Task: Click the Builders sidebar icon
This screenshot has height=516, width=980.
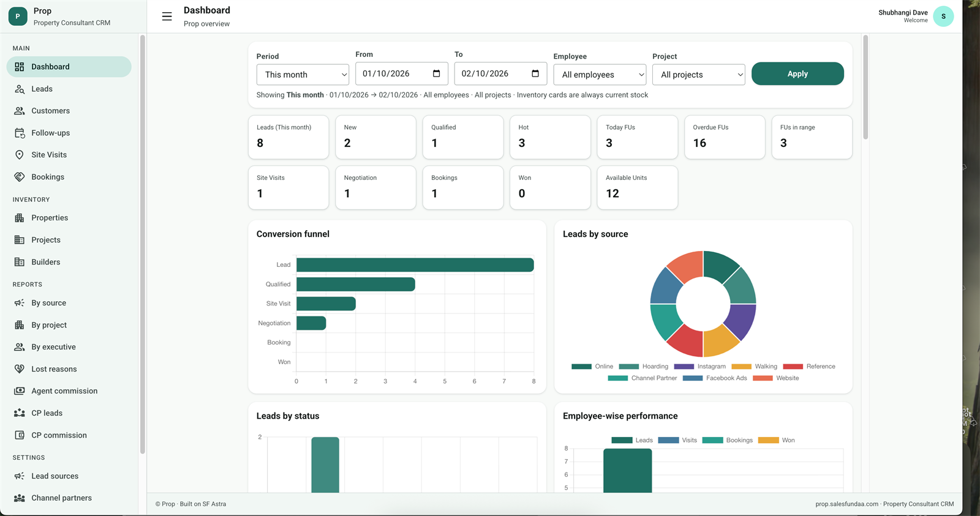Action: pos(20,262)
